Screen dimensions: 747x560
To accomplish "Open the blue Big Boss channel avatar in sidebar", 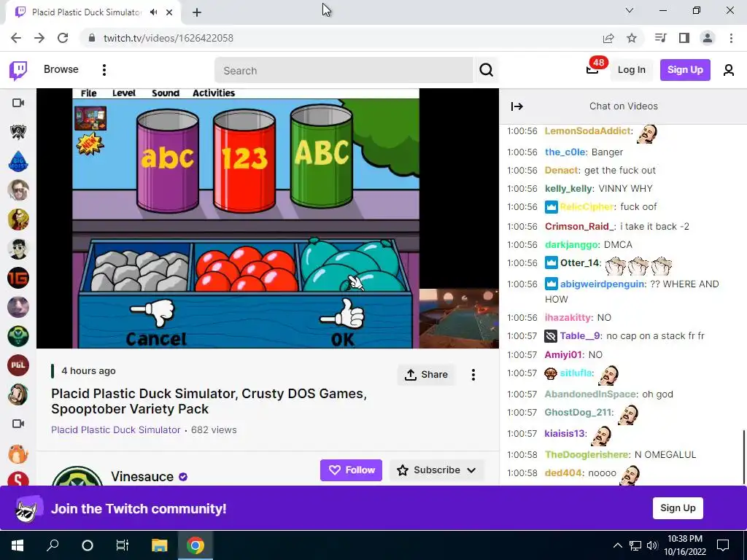I will [18, 161].
